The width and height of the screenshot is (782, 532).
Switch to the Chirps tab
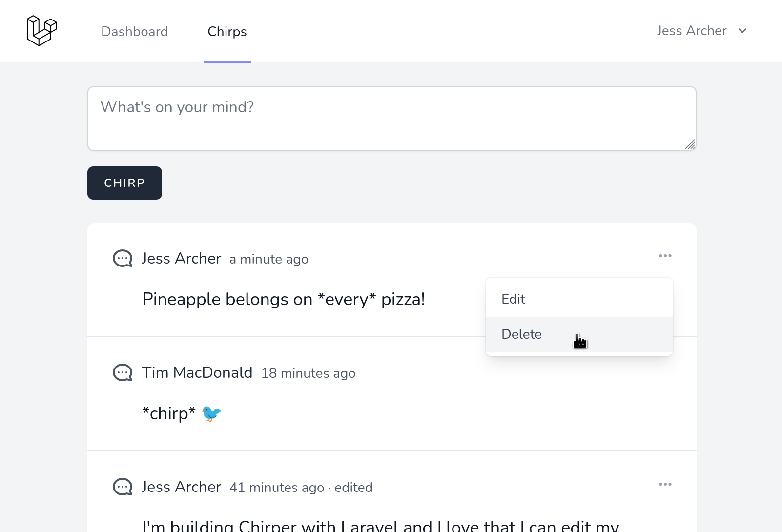click(227, 32)
